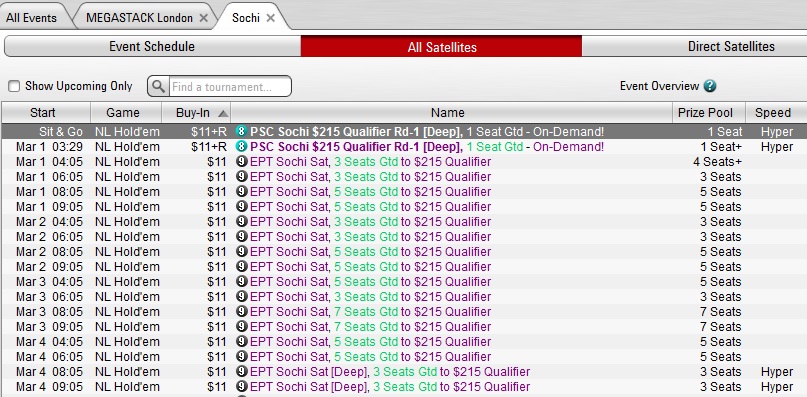Image resolution: width=807 pixels, height=397 pixels.
Task: Open the Event Overview link
Action: [x=659, y=86]
